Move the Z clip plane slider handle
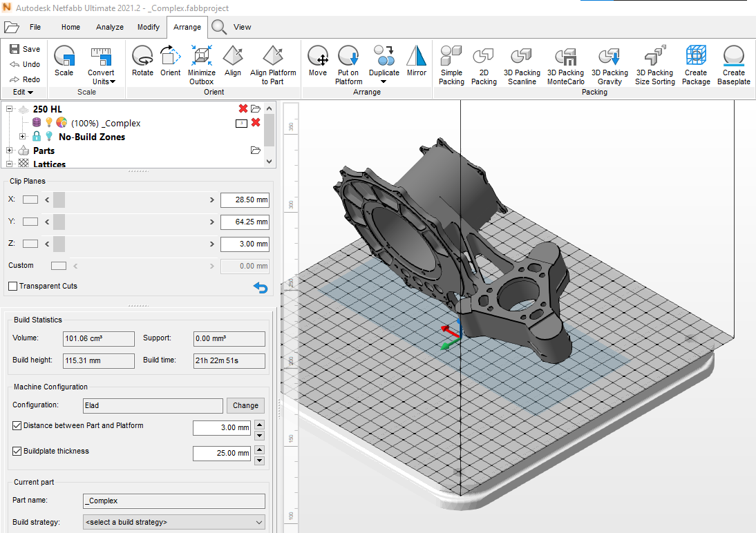Viewport: 756px width, 533px height. pos(59,244)
